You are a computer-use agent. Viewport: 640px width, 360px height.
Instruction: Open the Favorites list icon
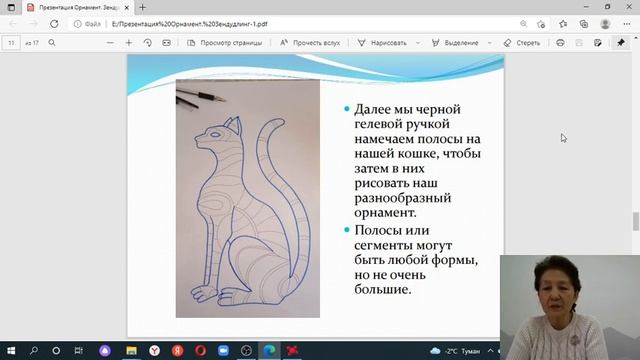[x=563, y=24]
